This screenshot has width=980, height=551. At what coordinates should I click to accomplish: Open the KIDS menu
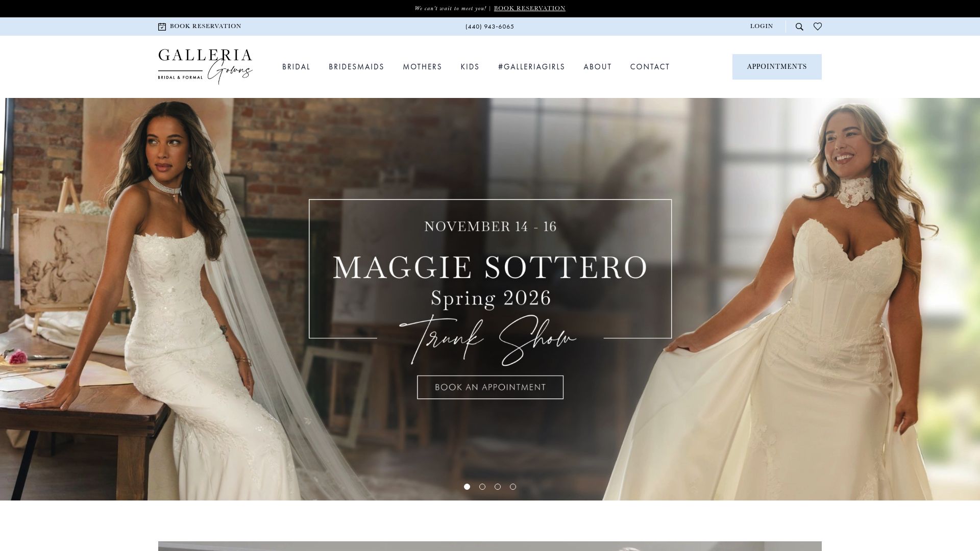point(469,67)
